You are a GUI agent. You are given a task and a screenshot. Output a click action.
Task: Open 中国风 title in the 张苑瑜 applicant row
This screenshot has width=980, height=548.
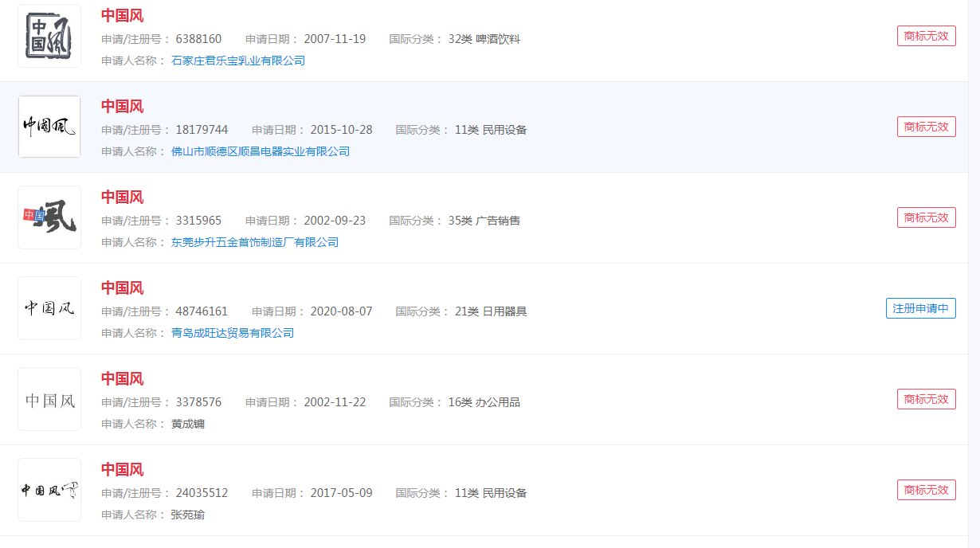click(x=123, y=470)
